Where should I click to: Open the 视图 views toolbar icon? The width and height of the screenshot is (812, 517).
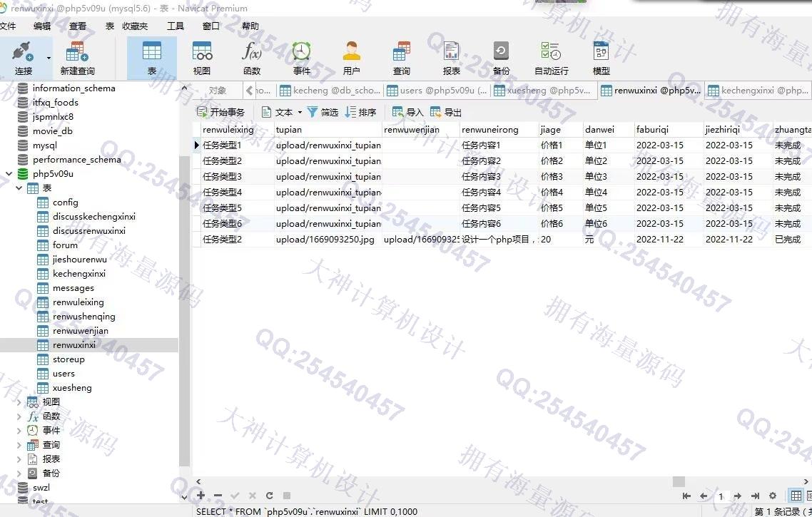pos(201,58)
